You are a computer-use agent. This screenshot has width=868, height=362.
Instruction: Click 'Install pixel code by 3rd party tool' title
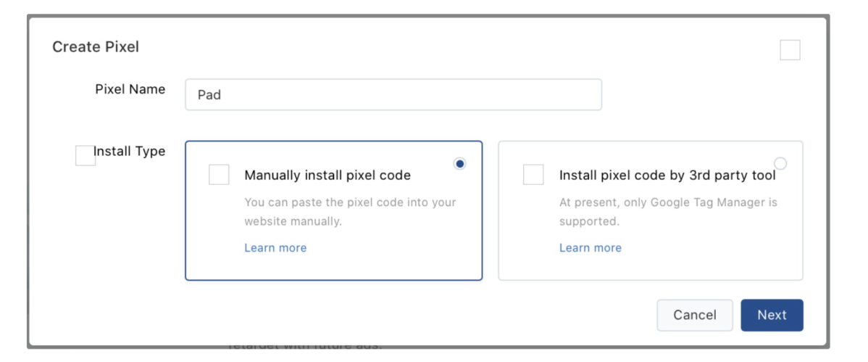[667, 175]
